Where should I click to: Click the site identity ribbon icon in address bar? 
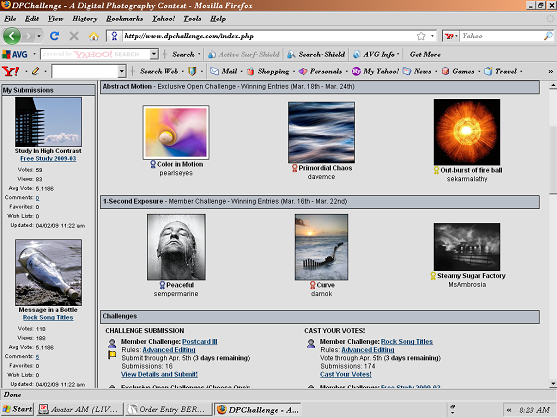(114, 36)
